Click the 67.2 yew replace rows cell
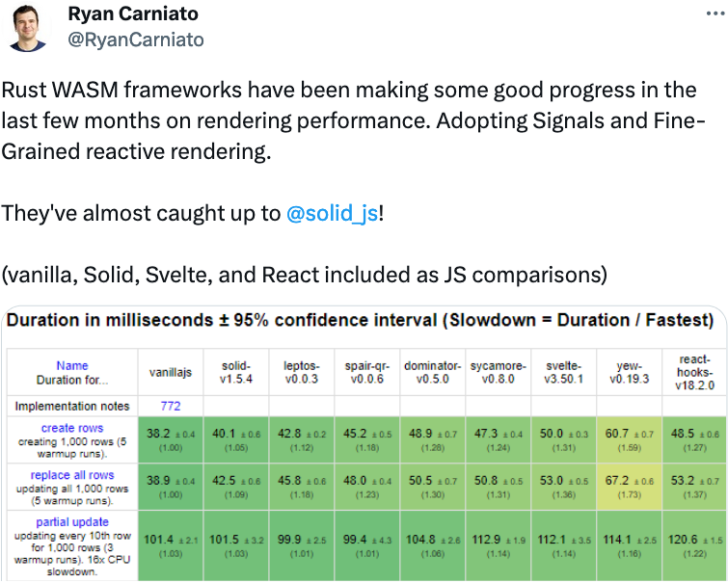 point(628,488)
